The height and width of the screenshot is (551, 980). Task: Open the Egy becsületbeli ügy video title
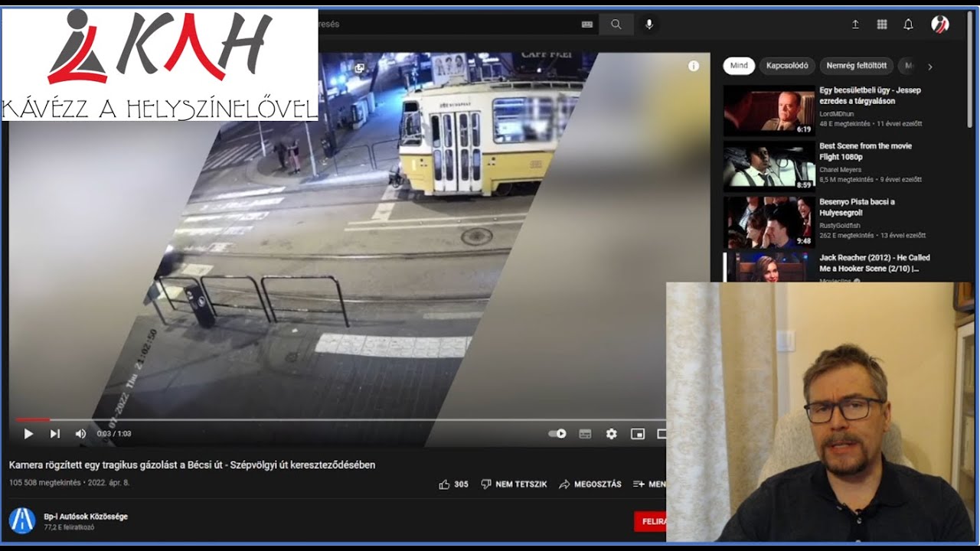(x=871, y=96)
